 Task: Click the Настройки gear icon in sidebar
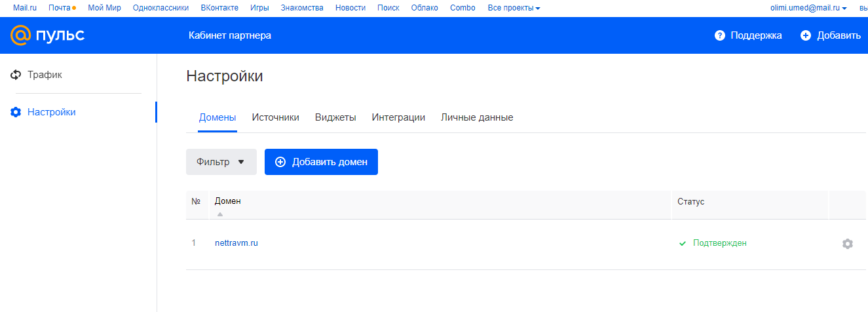[x=16, y=112]
